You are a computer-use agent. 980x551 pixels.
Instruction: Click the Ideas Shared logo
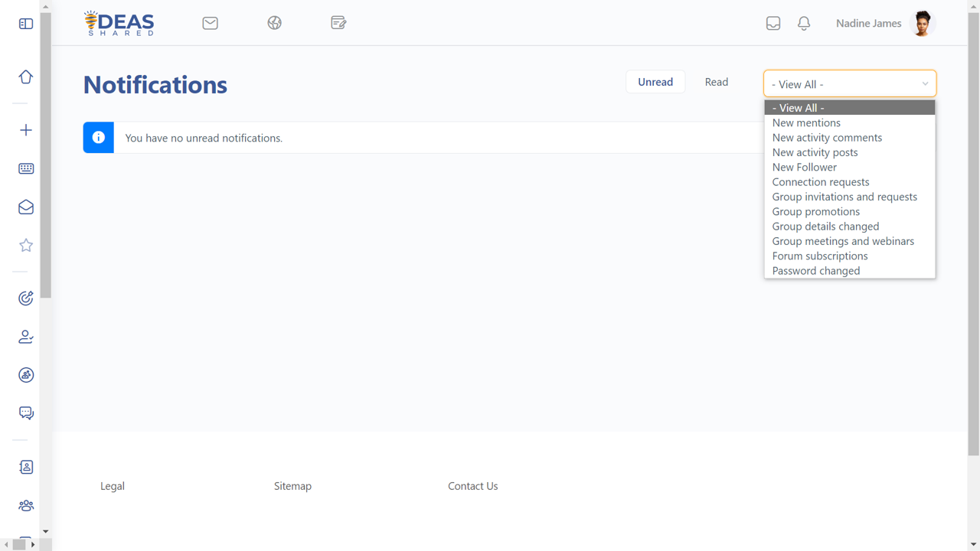[119, 23]
